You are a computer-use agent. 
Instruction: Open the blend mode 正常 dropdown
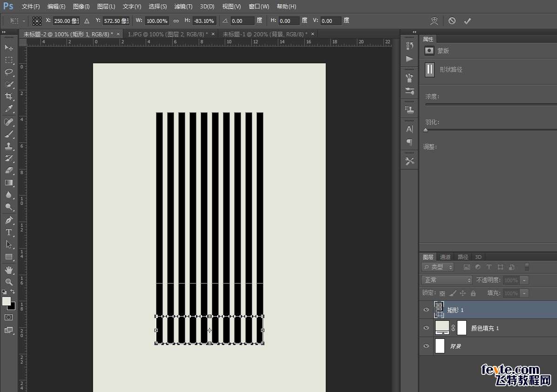tap(447, 280)
